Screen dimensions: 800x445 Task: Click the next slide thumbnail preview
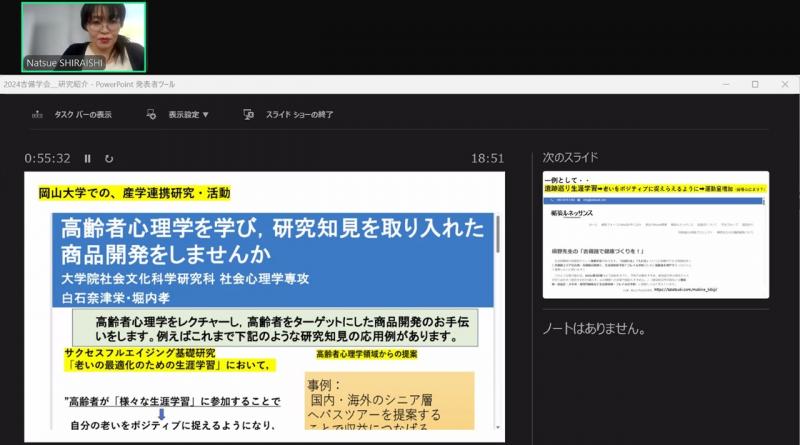656,235
